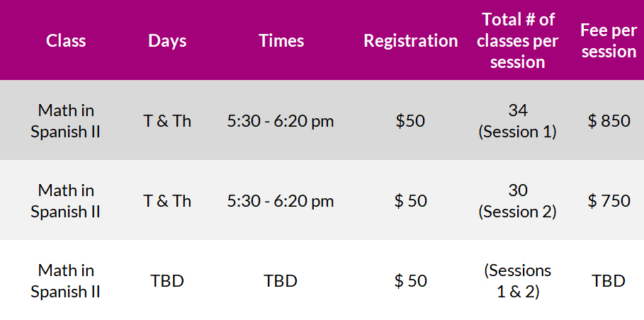The height and width of the screenshot is (320, 644).
Task: Select $ 50 registration in the last row
Action: [410, 281]
